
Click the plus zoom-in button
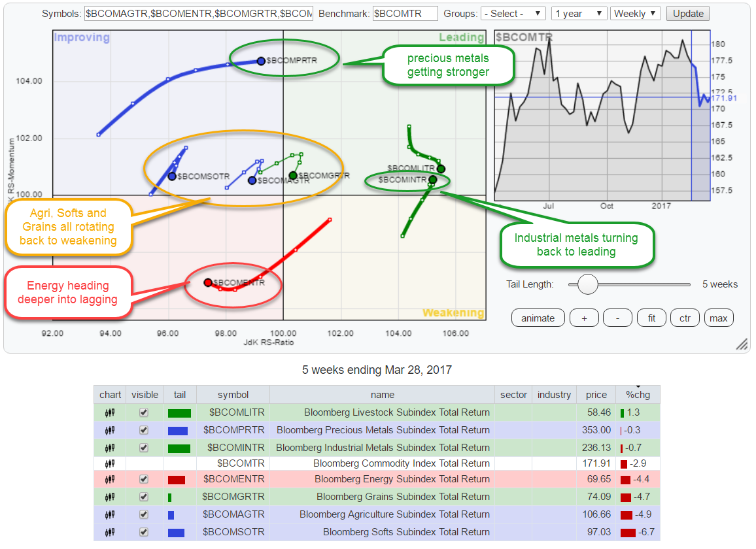[585, 318]
